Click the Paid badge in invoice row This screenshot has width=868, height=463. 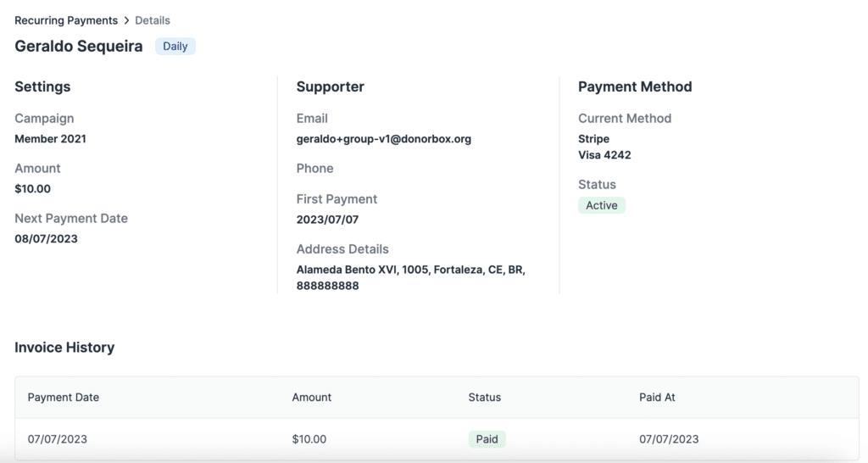coord(487,439)
